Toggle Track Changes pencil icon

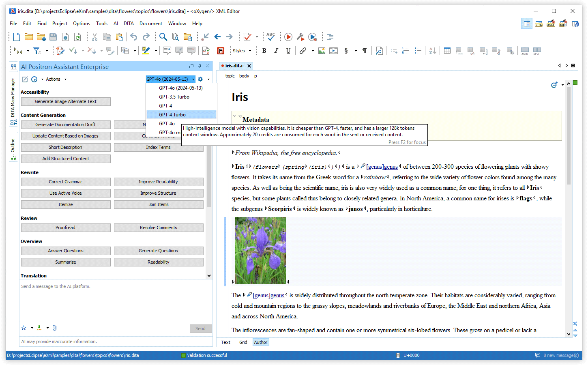[60, 51]
